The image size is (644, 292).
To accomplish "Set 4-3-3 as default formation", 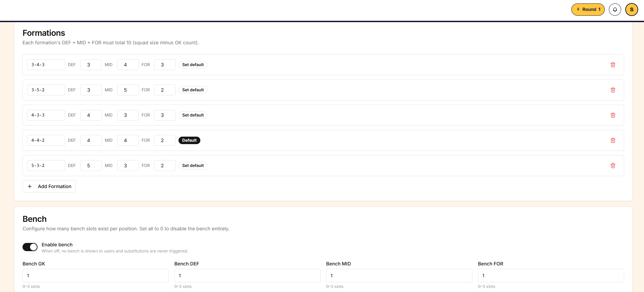I will pyautogui.click(x=193, y=115).
